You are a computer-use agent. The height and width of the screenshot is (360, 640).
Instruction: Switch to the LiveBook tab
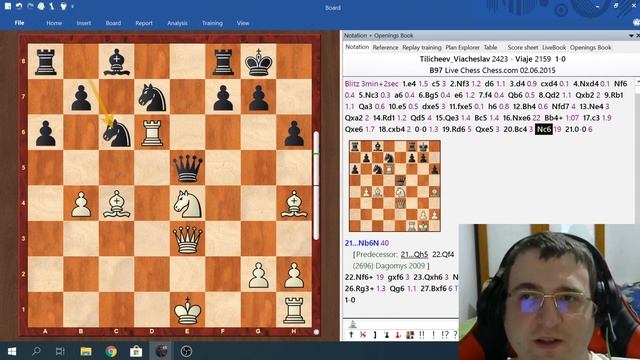click(554, 47)
